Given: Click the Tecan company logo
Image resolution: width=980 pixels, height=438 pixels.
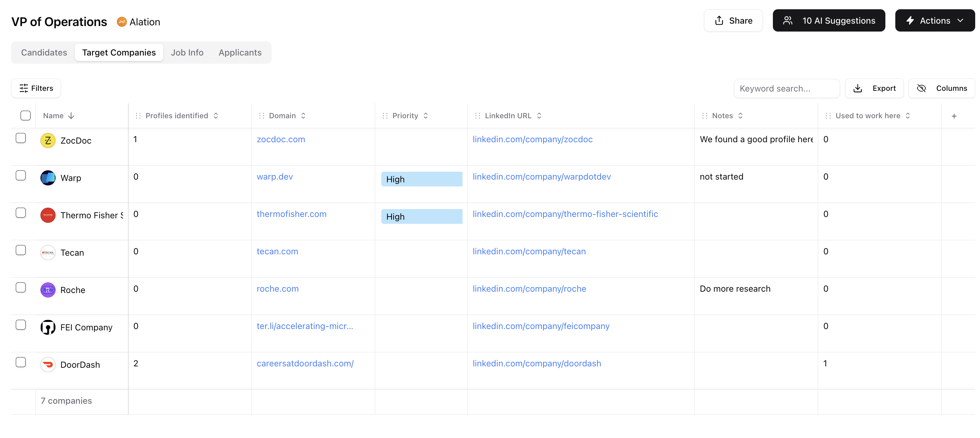Looking at the screenshot, I should pyautogui.click(x=48, y=253).
